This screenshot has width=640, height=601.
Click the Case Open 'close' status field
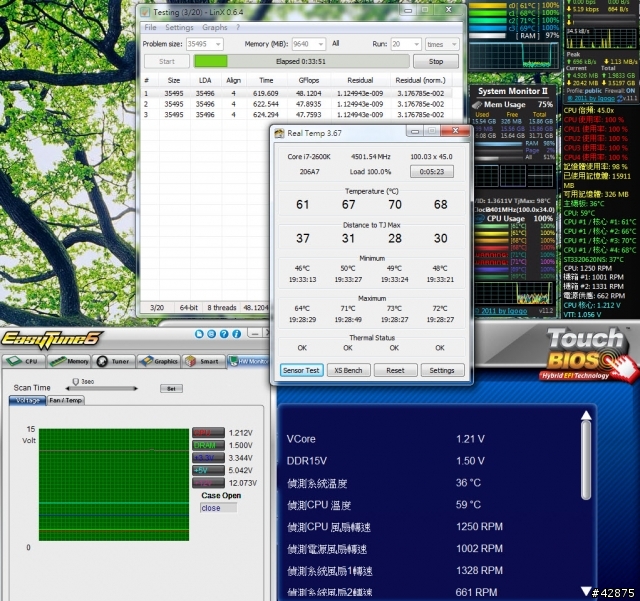pyautogui.click(x=218, y=508)
